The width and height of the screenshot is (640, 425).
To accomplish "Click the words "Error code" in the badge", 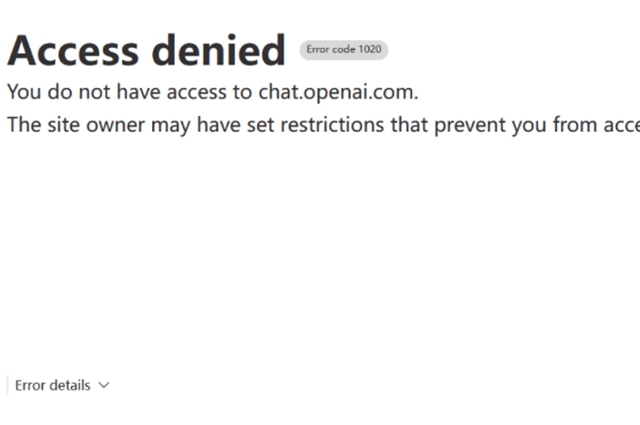I will (330, 49).
